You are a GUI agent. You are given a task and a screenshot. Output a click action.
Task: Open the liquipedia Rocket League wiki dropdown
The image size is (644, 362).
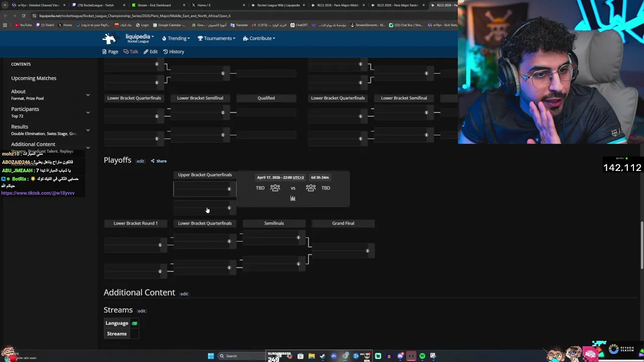point(139,38)
